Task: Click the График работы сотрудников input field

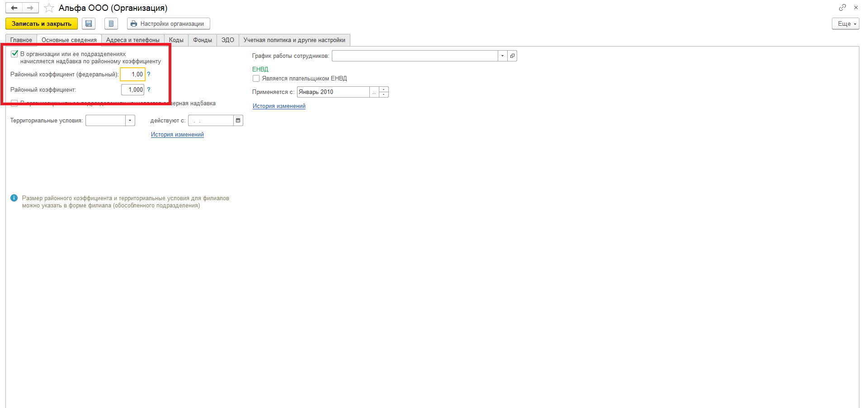Action: [x=415, y=56]
